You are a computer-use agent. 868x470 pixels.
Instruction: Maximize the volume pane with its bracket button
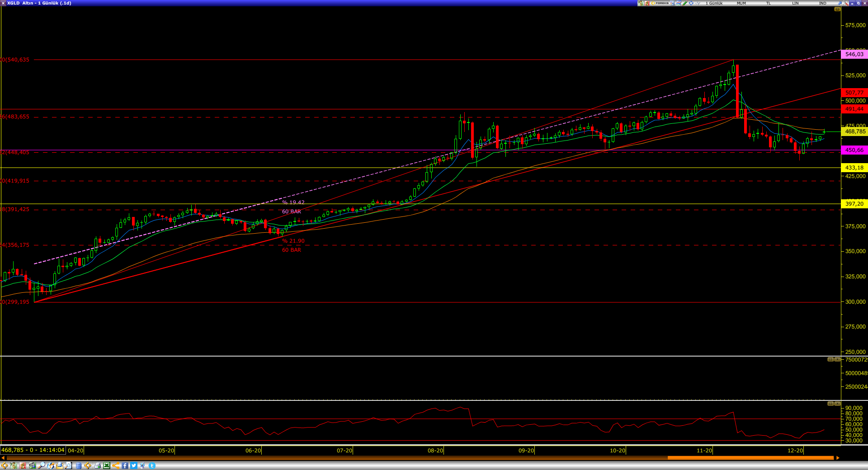830,359
